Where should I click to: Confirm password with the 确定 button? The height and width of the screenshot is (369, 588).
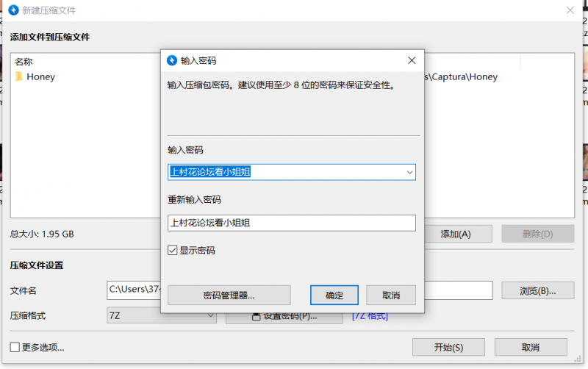coord(334,295)
